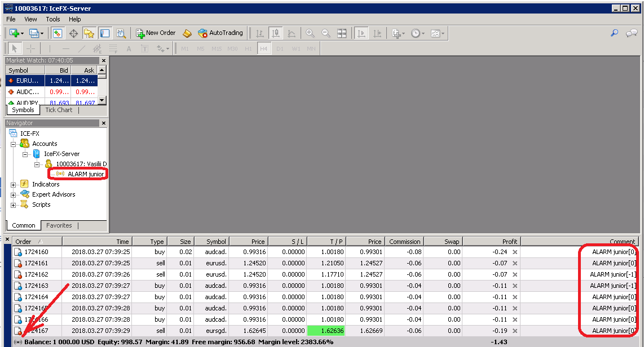Image resolution: width=644 pixels, height=347 pixels.
Task: Toggle chart auto scroll
Action: coord(361,33)
